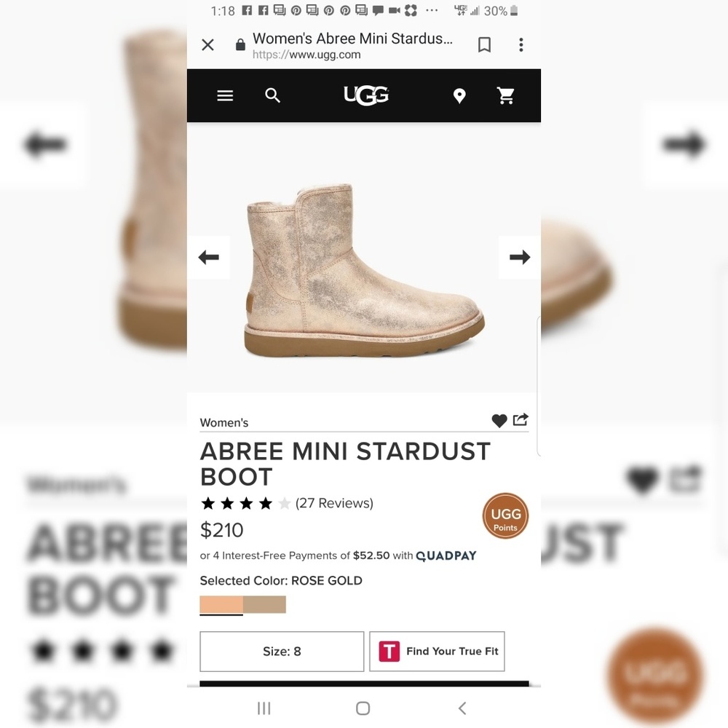Tap the search magnifier icon
728x728 pixels.
(272, 95)
